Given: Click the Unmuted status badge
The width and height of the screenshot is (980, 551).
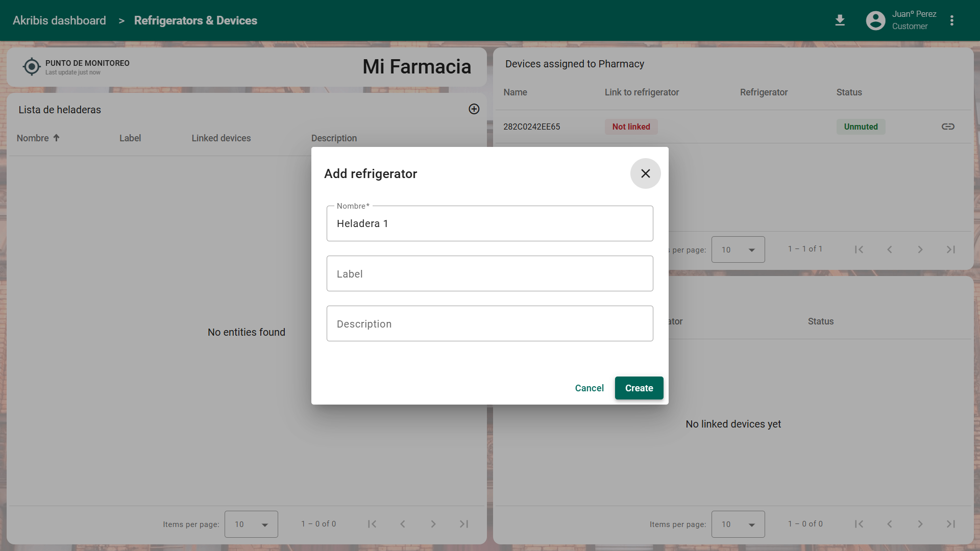Looking at the screenshot, I should 861,127.
